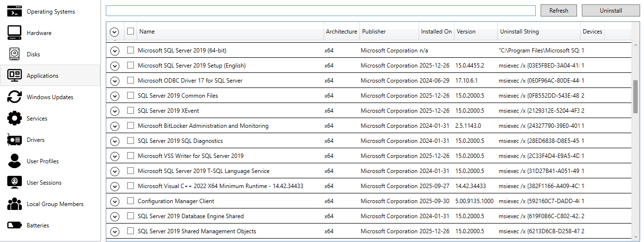644x242 pixels.
Task: Select the Services gear icon
Action: (x=15, y=118)
